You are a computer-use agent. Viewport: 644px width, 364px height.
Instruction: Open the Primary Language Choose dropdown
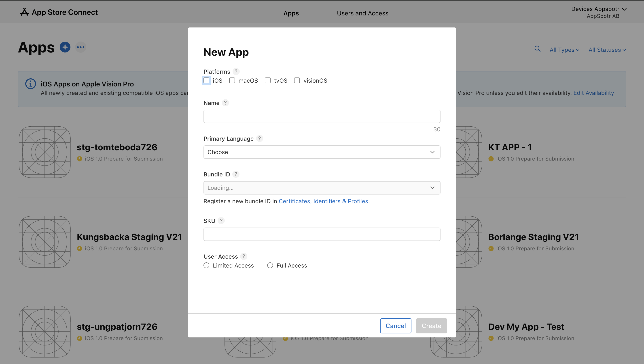322,152
